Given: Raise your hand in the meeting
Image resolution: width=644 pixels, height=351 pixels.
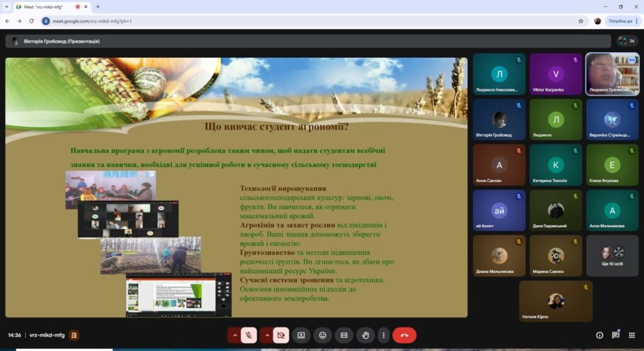Looking at the screenshot, I should [365, 335].
